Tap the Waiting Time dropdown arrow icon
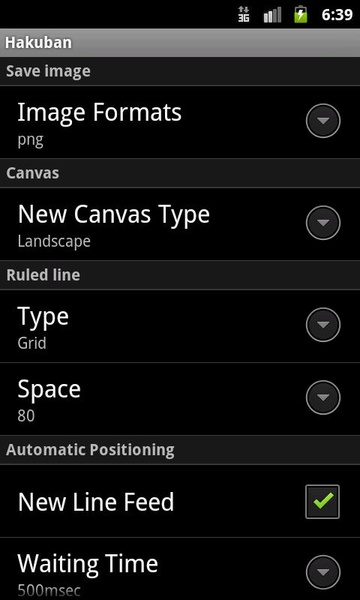The height and width of the screenshot is (600, 360). tap(323, 572)
